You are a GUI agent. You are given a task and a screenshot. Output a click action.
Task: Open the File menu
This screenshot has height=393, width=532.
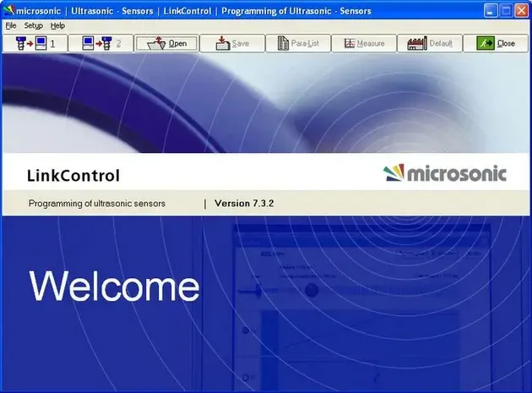11,26
